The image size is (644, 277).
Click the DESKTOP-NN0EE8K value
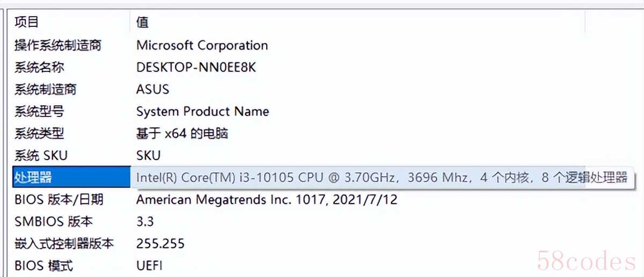(x=196, y=68)
